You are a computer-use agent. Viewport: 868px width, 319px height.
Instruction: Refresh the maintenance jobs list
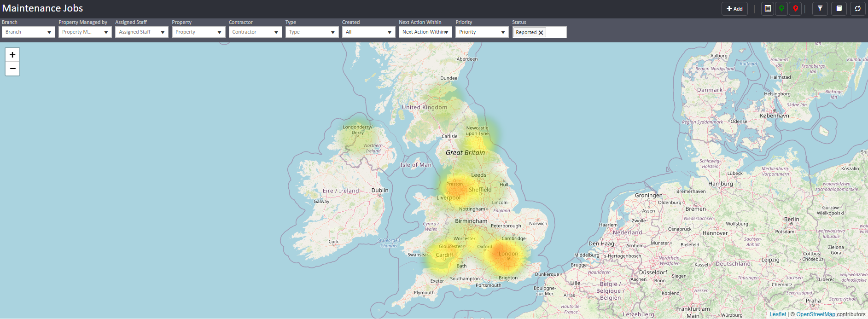857,9
